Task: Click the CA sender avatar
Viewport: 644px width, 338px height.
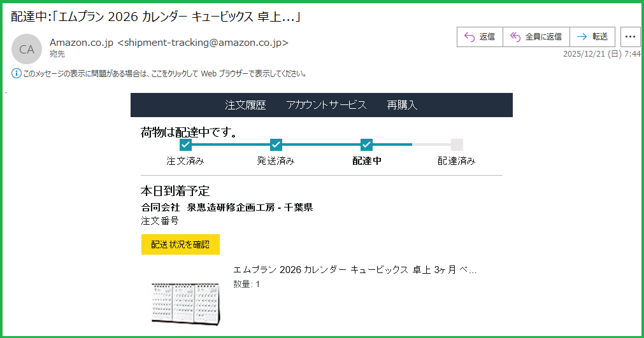Action: [27, 49]
